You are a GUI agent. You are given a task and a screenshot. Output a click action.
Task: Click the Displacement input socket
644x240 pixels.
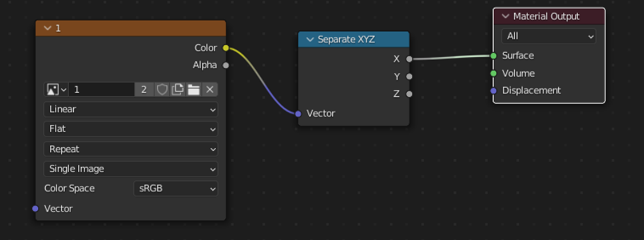click(x=494, y=91)
